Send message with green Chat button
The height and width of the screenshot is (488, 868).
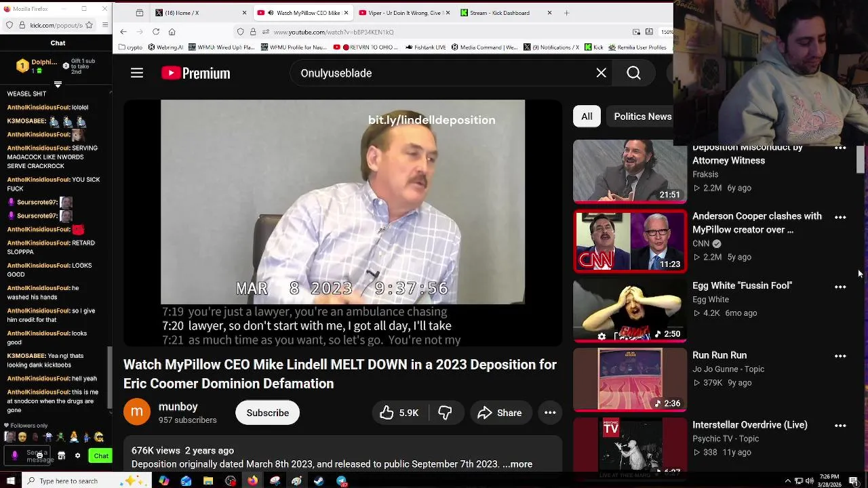pos(101,456)
